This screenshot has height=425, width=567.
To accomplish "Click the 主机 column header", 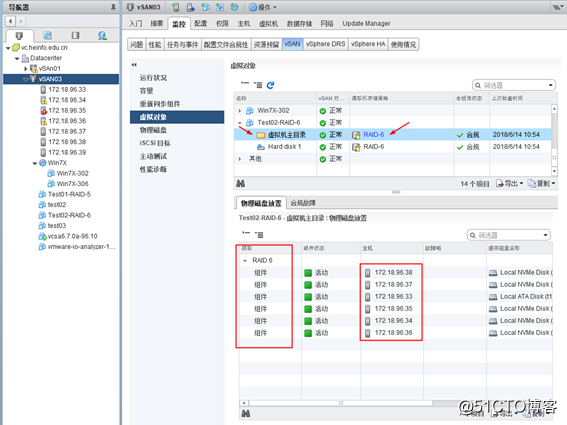I will (x=392, y=248).
